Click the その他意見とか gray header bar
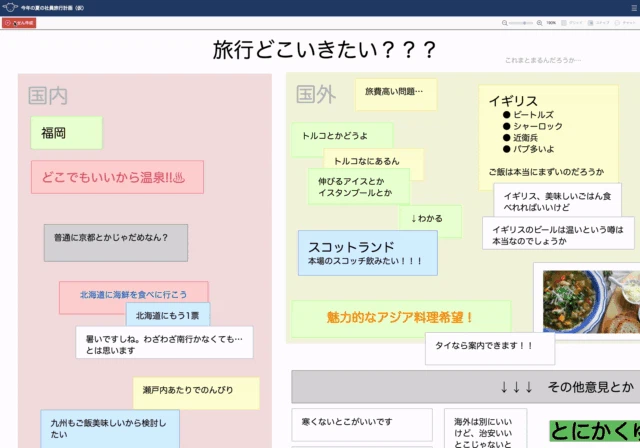 click(465, 386)
